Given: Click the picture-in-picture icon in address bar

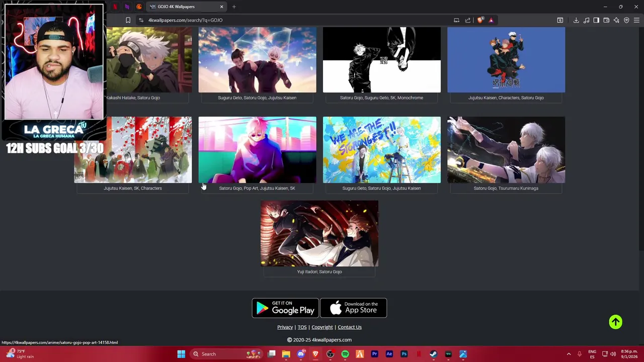Looking at the screenshot, I should point(456,20).
